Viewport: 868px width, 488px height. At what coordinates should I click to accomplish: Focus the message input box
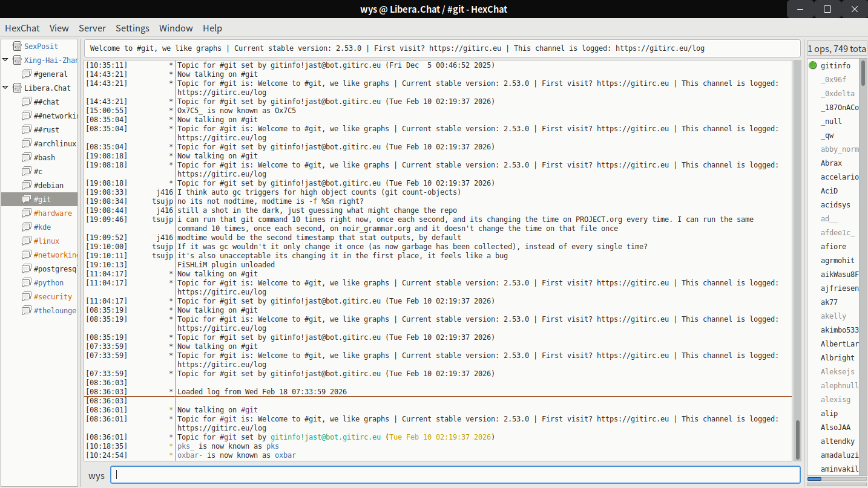coord(455,475)
